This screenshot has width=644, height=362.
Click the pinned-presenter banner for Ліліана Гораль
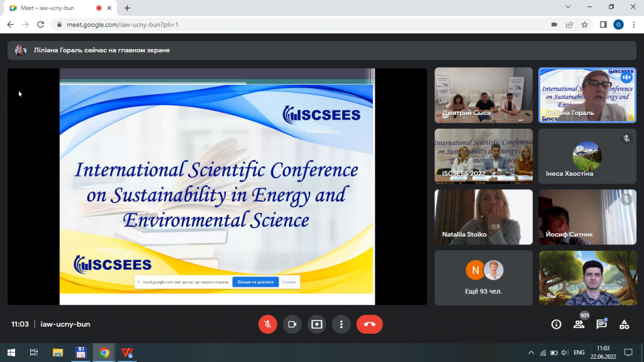point(322,50)
